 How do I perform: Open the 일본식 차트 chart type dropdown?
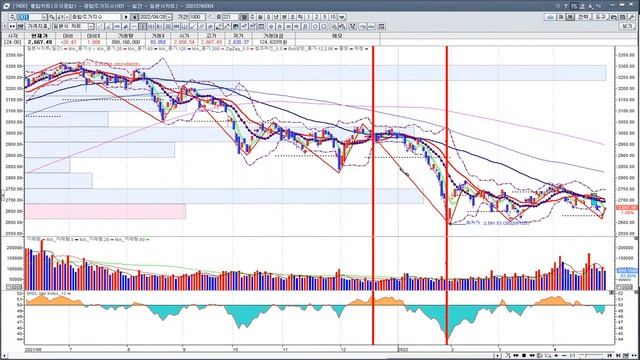click(x=91, y=26)
